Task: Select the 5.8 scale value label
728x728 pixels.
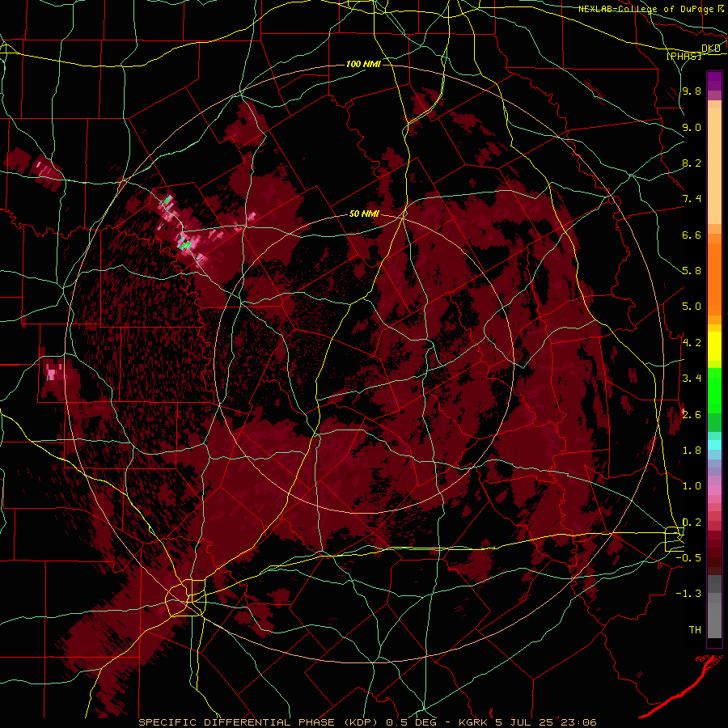Action: click(692, 271)
